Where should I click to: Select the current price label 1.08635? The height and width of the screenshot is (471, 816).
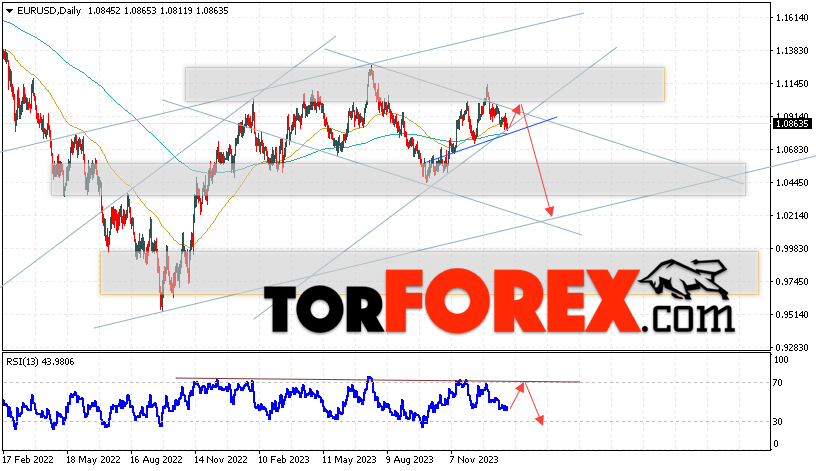pyautogui.click(x=792, y=124)
